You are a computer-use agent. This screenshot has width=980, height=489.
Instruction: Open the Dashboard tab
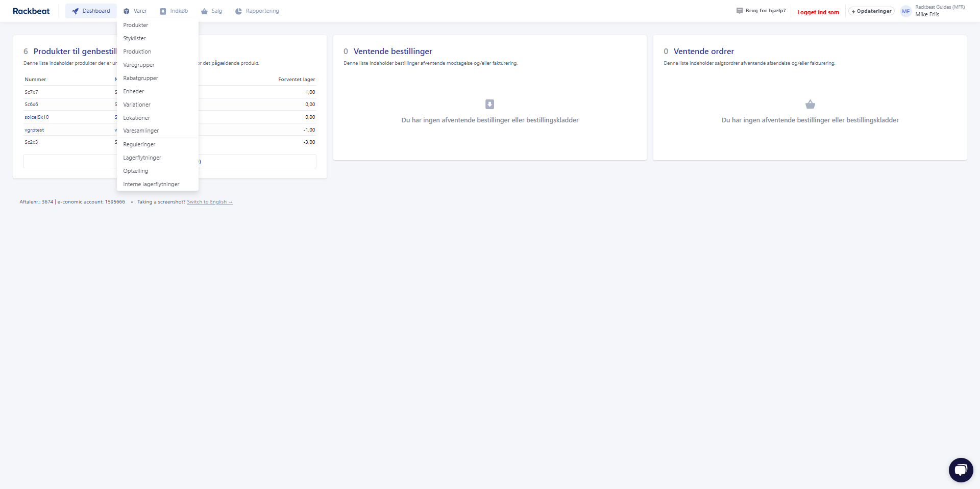91,11
